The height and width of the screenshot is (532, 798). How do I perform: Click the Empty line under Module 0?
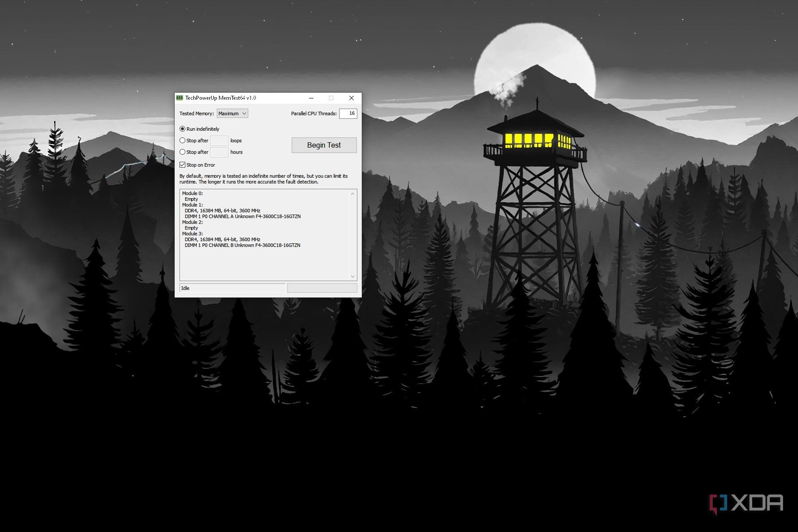point(192,199)
